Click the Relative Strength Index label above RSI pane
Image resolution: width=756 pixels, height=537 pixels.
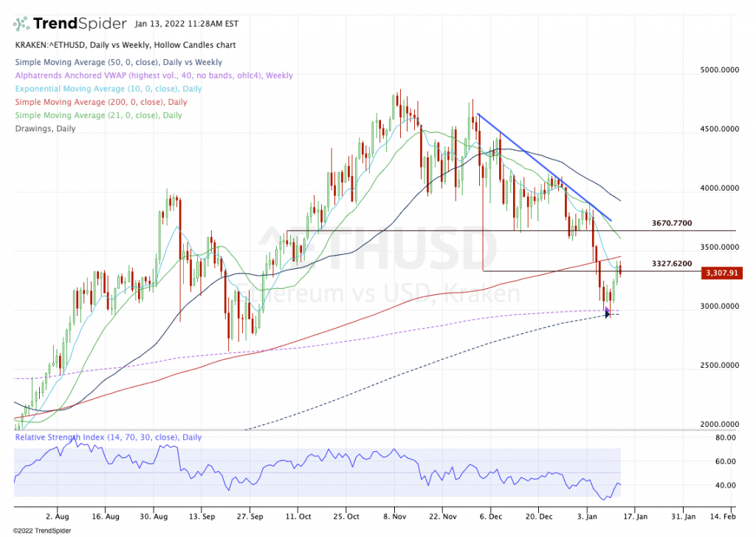click(108, 437)
